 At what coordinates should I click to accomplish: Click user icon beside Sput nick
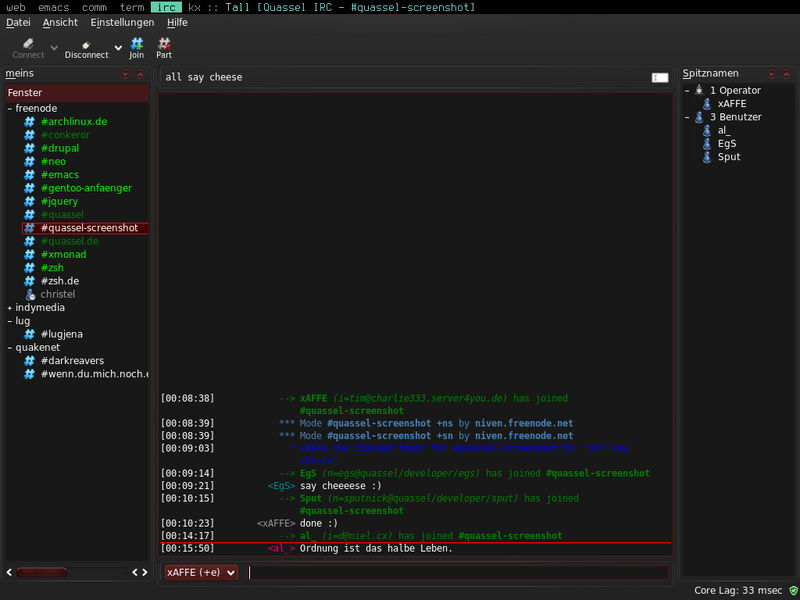707,157
